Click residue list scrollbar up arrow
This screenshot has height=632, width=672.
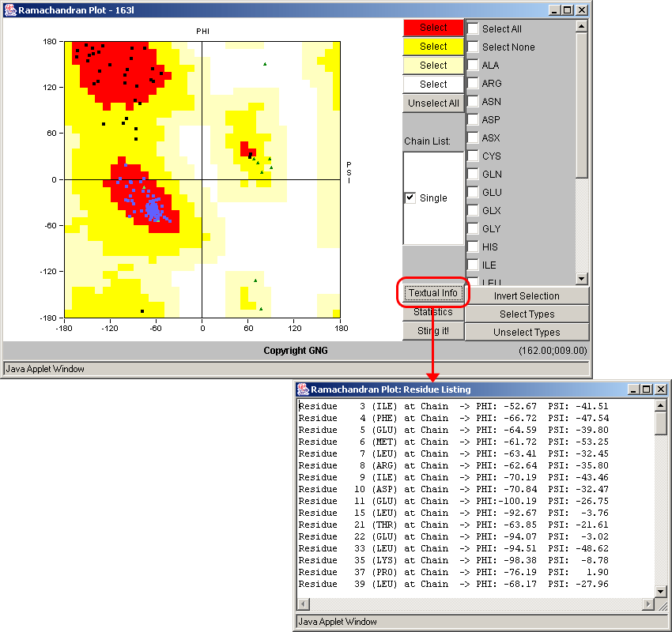click(581, 27)
